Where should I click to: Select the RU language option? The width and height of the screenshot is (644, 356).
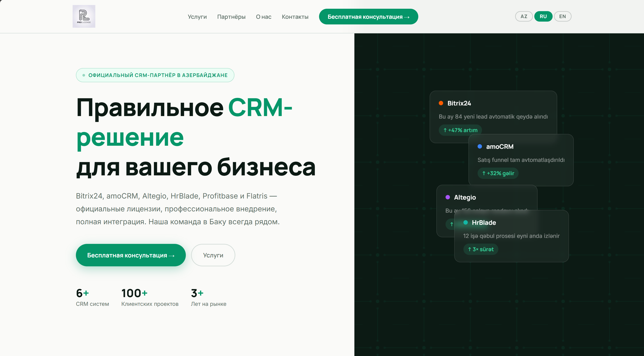[x=543, y=17]
